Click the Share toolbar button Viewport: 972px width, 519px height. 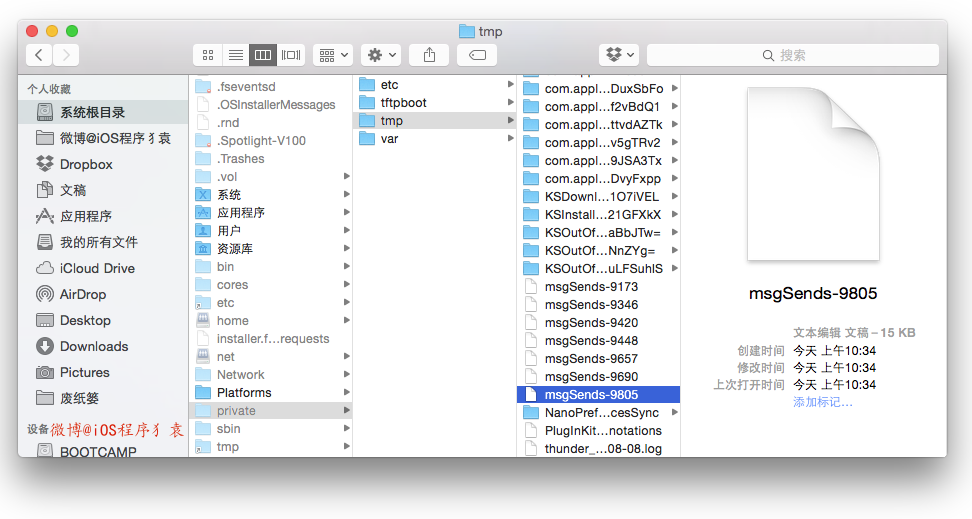click(429, 55)
